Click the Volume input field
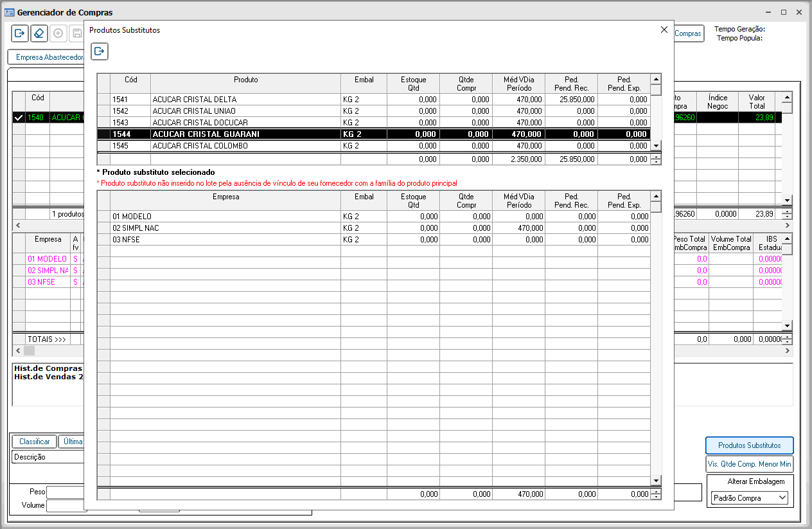This screenshot has width=812, height=529. [x=66, y=505]
